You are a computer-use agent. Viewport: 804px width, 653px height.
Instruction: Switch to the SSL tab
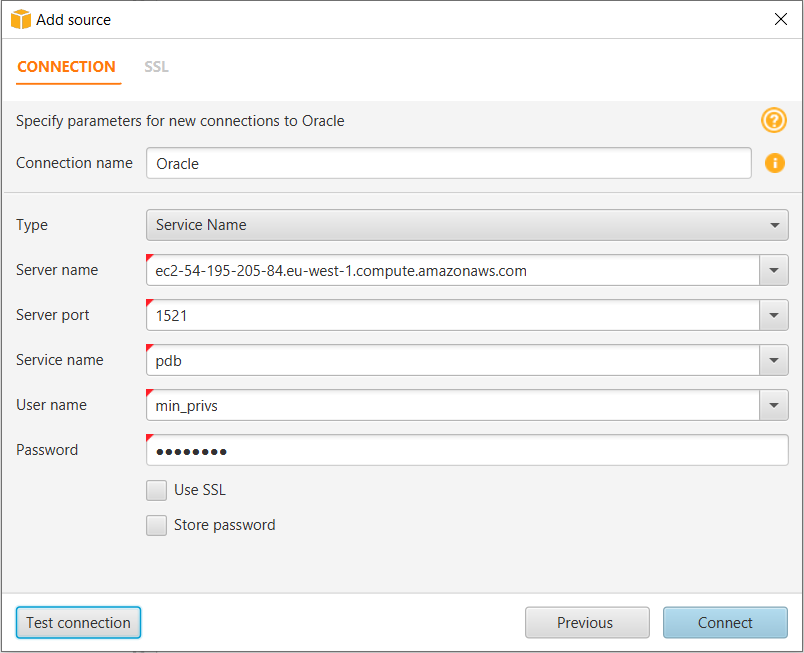pyautogui.click(x=156, y=67)
